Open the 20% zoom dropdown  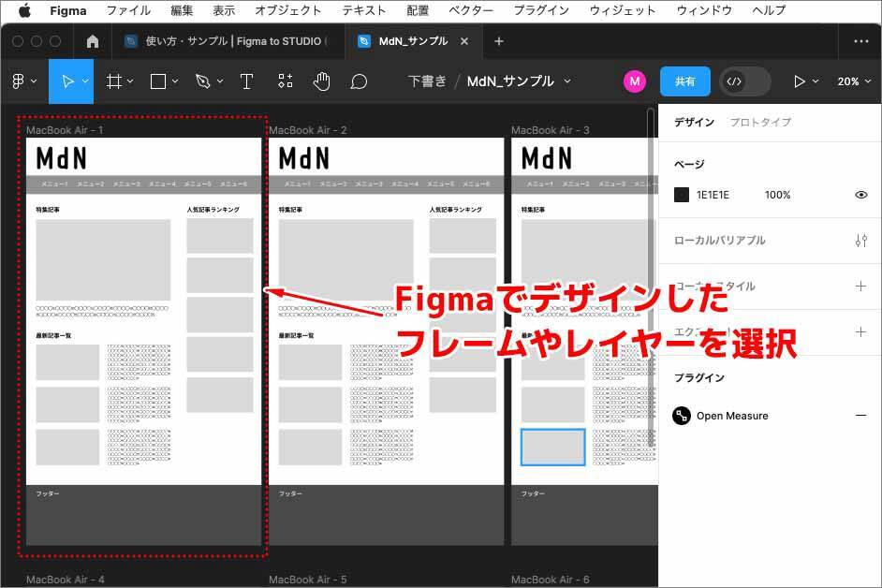[854, 81]
